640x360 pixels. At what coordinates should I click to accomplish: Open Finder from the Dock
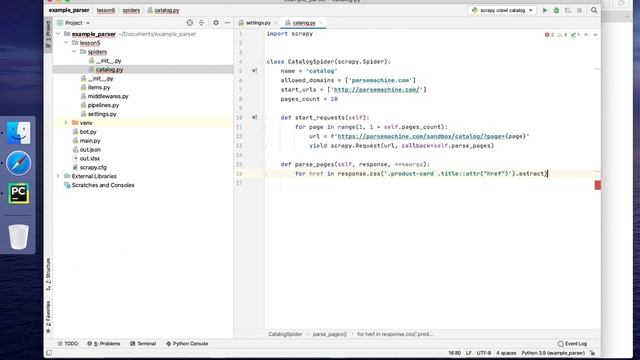pyautogui.click(x=18, y=133)
